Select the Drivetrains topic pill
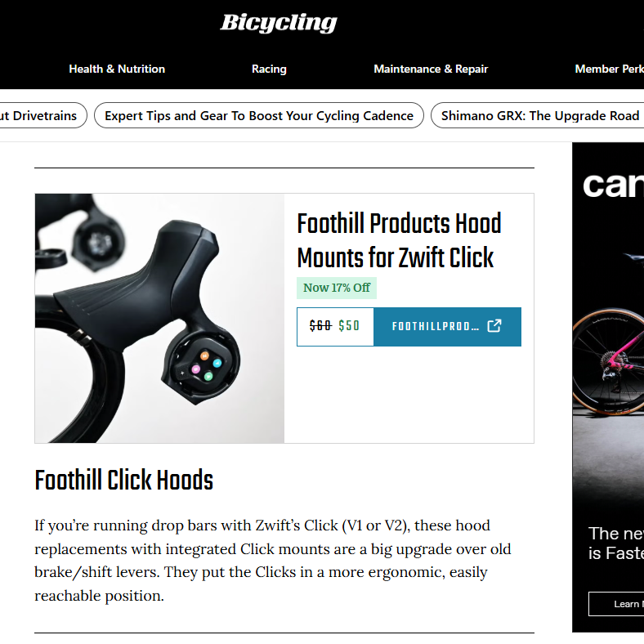The height and width of the screenshot is (644, 644). [42, 115]
